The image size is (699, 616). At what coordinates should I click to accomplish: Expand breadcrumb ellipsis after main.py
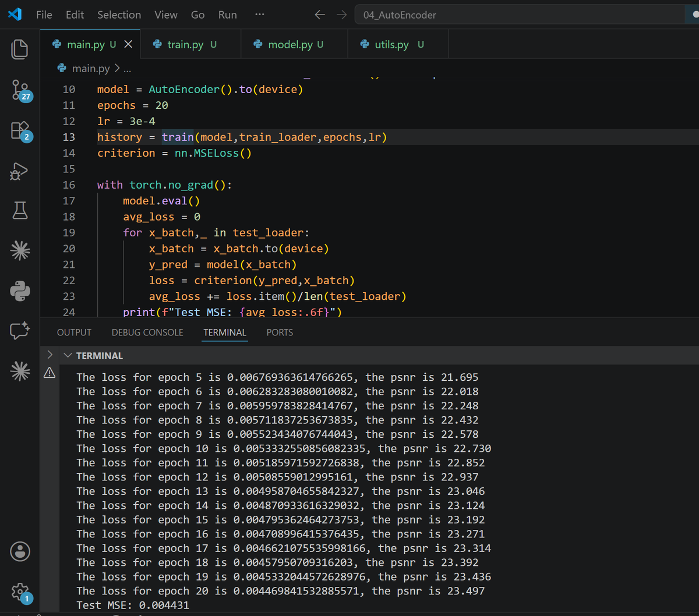(127, 69)
